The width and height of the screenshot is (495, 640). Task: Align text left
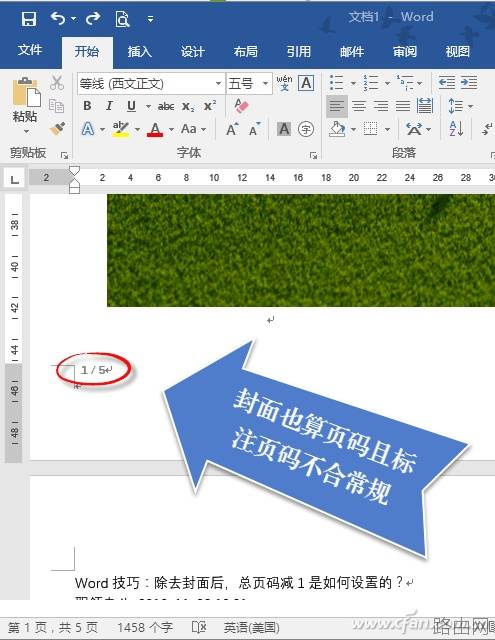click(x=337, y=106)
